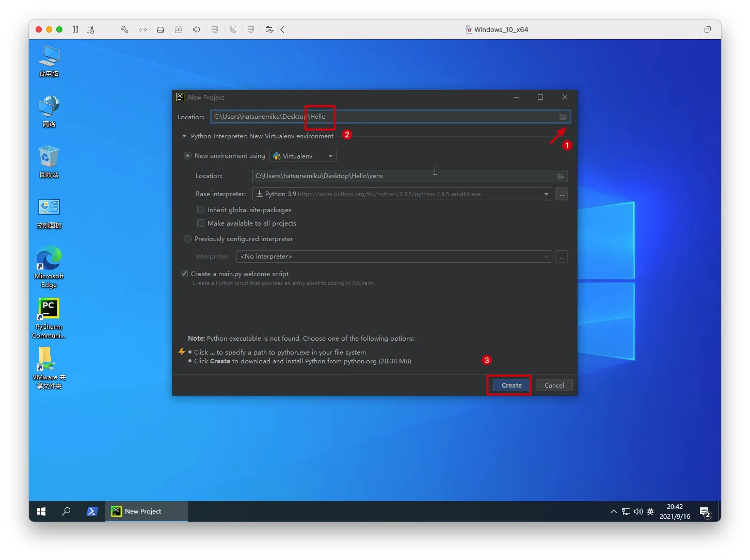Viewport: 750px width, 560px height.
Task: Select New environment using radio button
Action: (188, 156)
